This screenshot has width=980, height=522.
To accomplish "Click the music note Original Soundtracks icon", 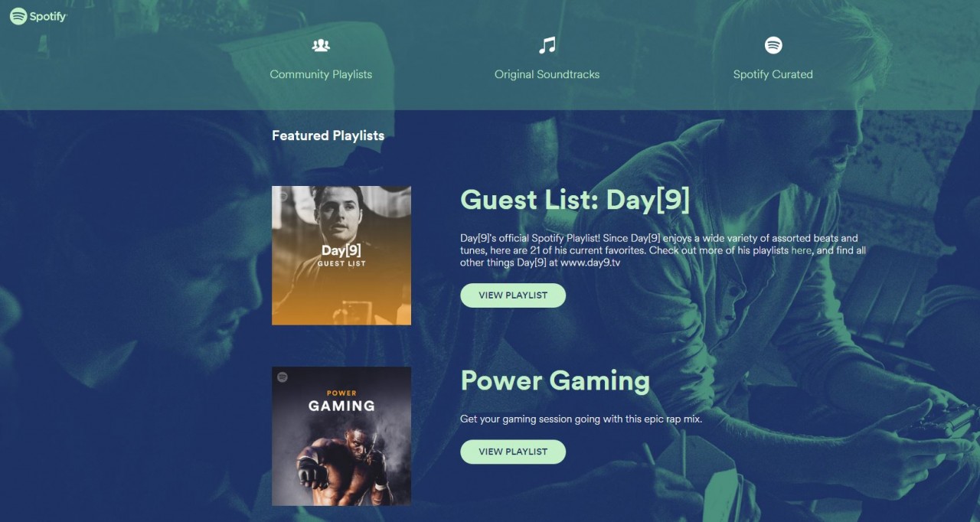I will (x=547, y=45).
